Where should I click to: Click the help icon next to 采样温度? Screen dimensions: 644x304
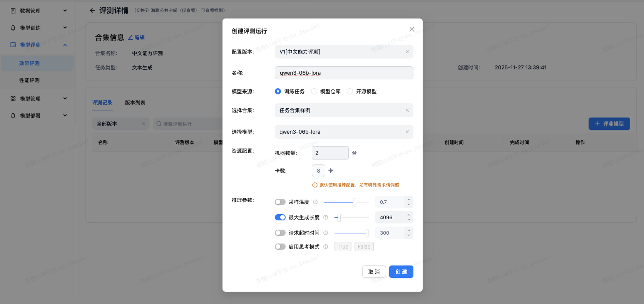click(x=315, y=202)
